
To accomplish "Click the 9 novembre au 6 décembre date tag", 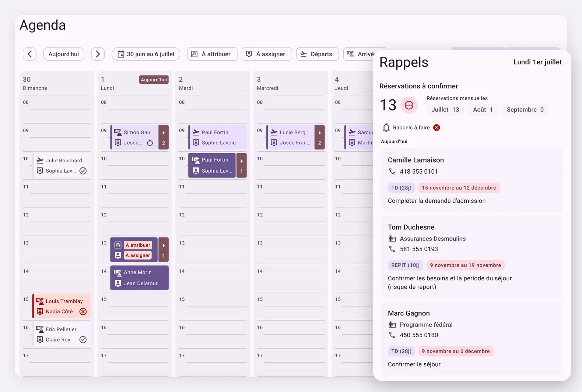I will pos(456,352).
